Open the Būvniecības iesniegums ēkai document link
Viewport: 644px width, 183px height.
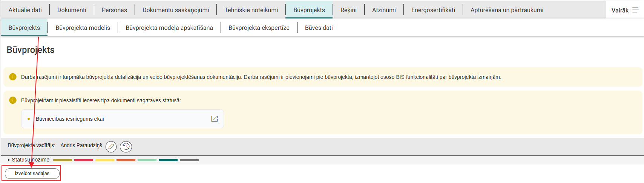click(x=70, y=119)
